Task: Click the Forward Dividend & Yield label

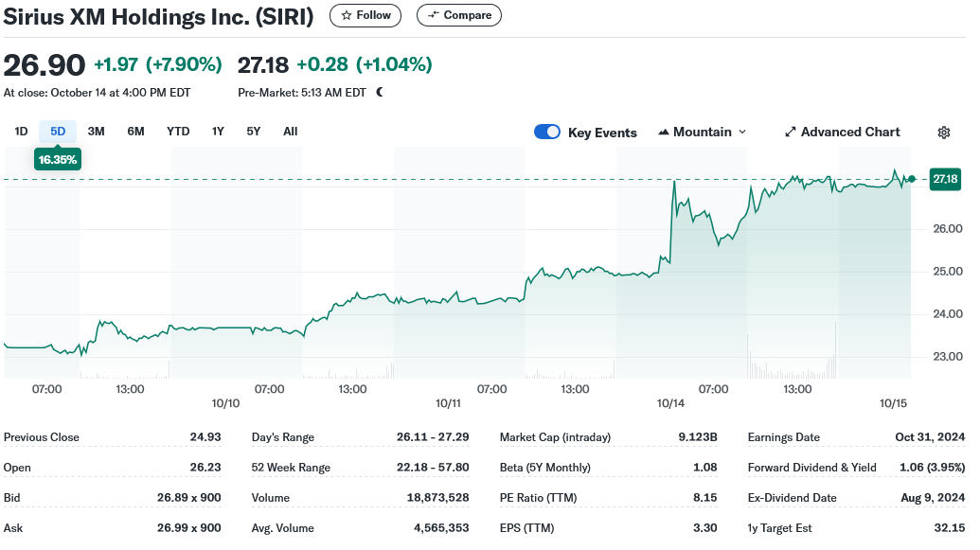Action: (811, 468)
